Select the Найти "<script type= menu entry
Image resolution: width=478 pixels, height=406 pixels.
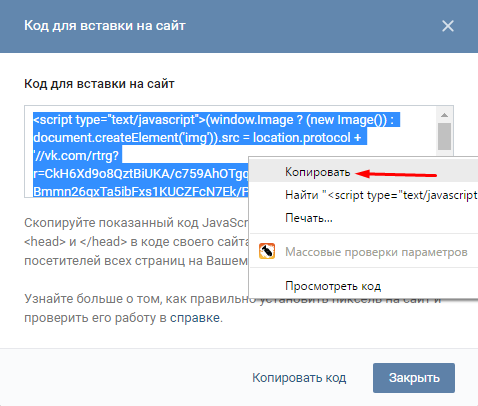364,195
